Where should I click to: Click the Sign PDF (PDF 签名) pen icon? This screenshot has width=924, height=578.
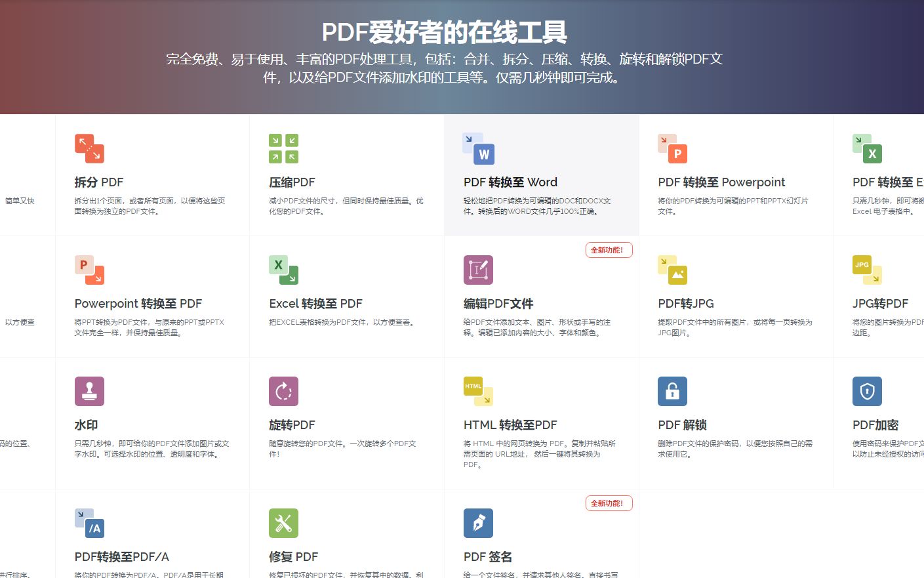pos(478,523)
